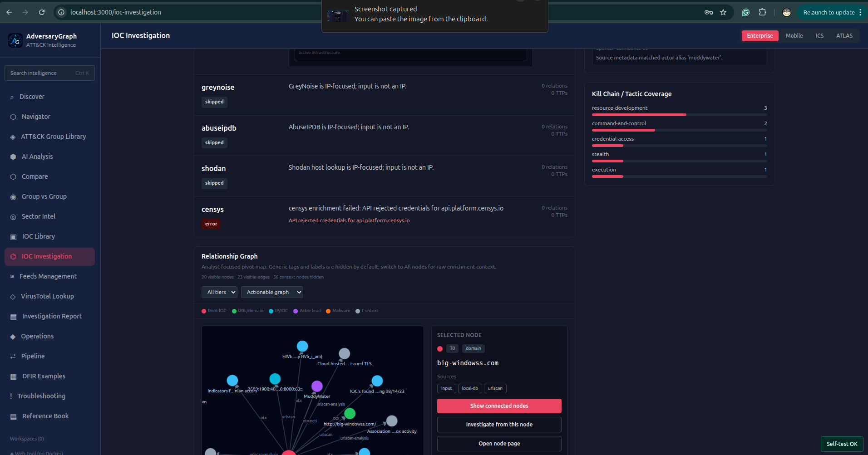This screenshot has height=455, width=868.
Task: Switch to the Mobile tab
Action: click(794, 36)
